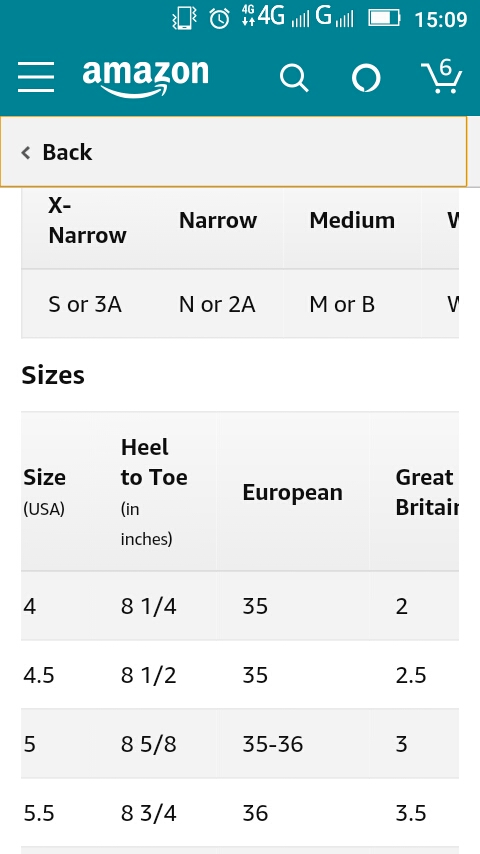Select the Medium width column header

352,221
